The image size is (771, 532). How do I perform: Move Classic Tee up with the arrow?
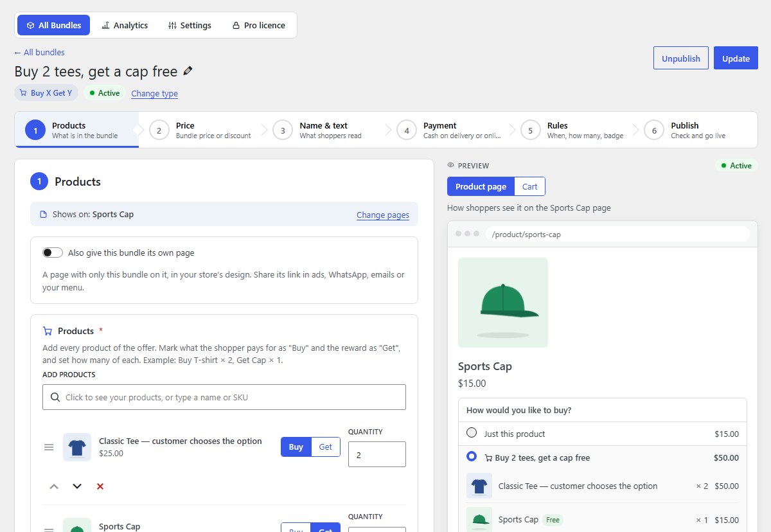coord(54,486)
